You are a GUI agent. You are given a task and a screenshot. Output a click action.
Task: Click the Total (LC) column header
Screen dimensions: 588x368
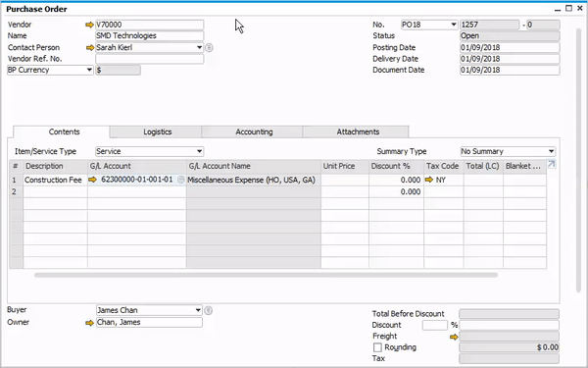coord(483,166)
